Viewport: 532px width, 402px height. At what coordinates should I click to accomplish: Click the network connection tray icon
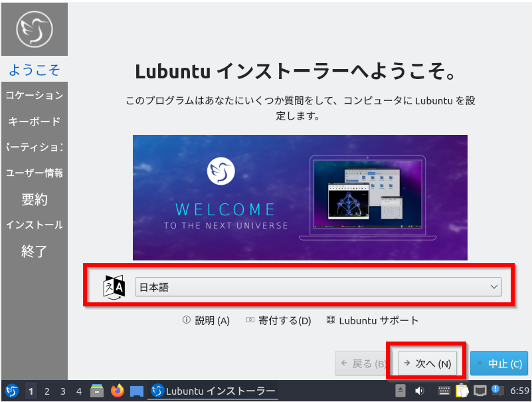coord(480,391)
